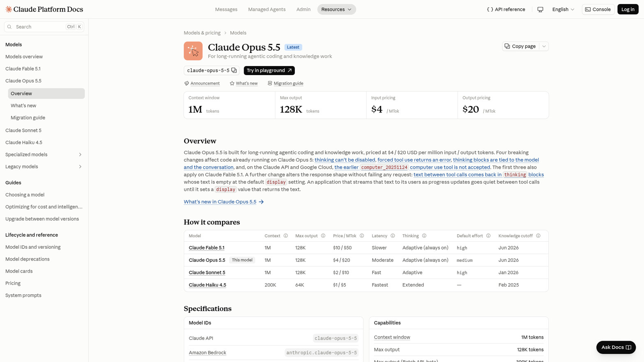Open the Console button
This screenshot has height=362, width=644.
coord(598,9)
